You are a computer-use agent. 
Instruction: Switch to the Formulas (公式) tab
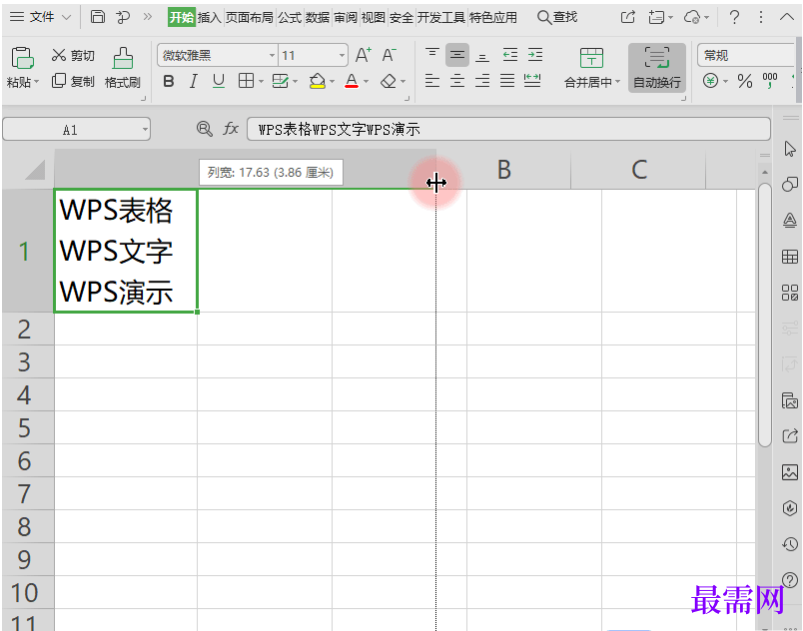(x=289, y=17)
